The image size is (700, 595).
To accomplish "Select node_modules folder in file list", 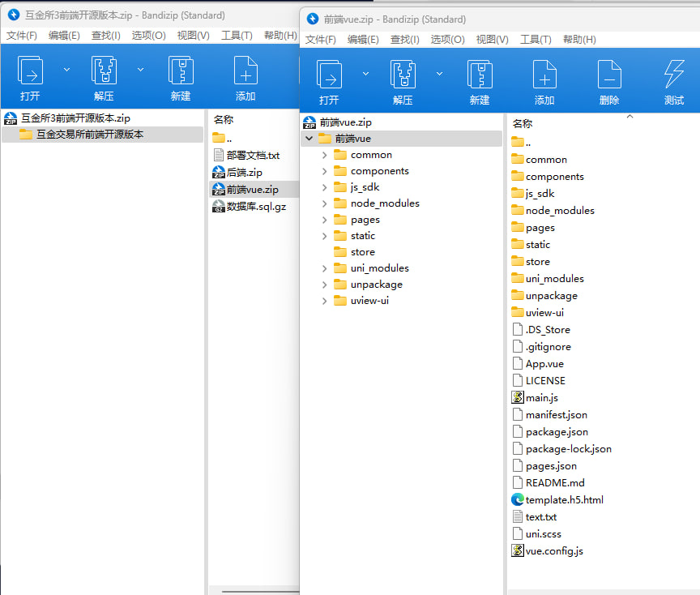I will (553, 211).
